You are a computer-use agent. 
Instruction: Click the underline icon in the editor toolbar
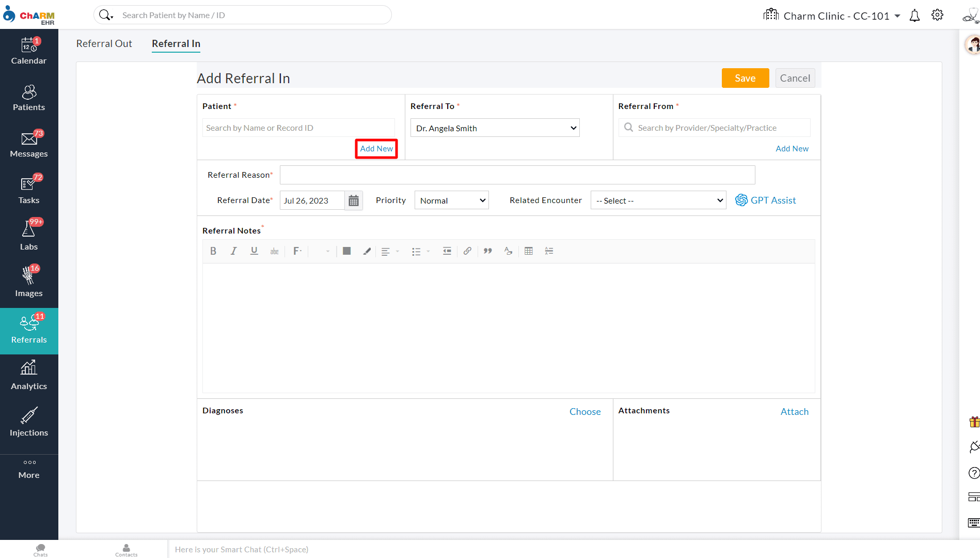click(x=254, y=251)
